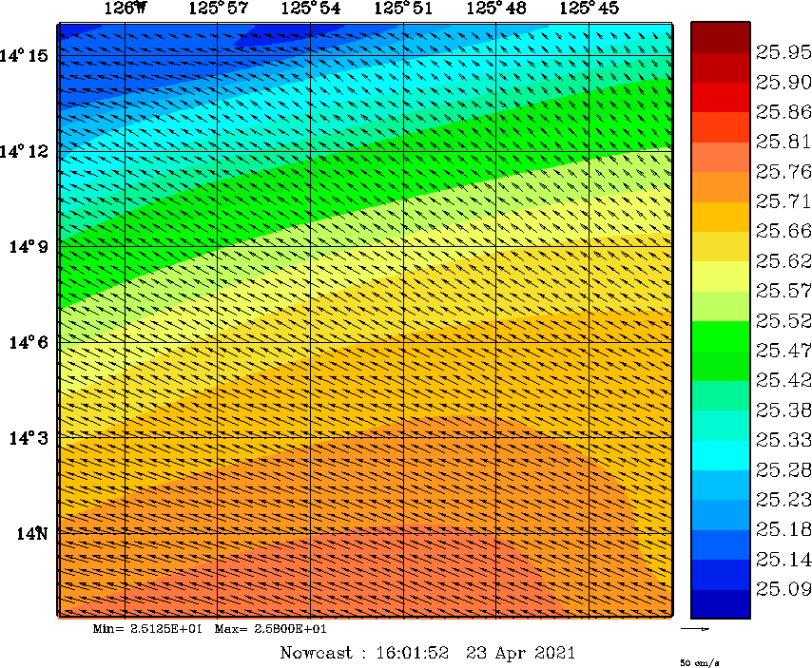Click the 25.47 colorbar value
The width and height of the screenshot is (812, 668).
(783, 351)
